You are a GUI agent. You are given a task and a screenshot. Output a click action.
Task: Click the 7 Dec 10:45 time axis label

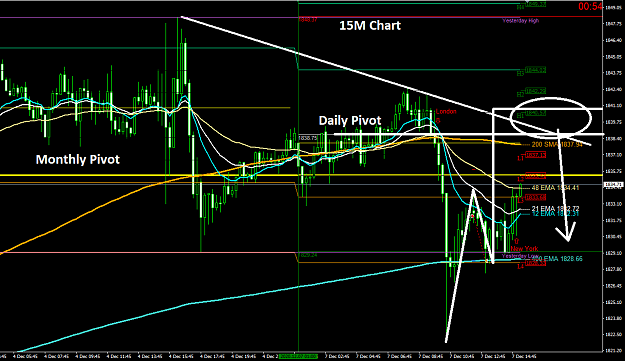point(462,356)
